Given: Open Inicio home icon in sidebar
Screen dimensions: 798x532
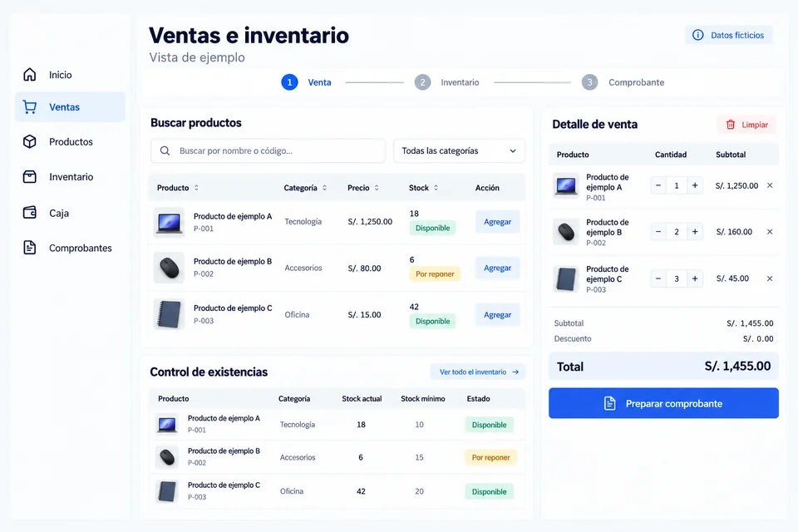Looking at the screenshot, I should pyautogui.click(x=30, y=74).
